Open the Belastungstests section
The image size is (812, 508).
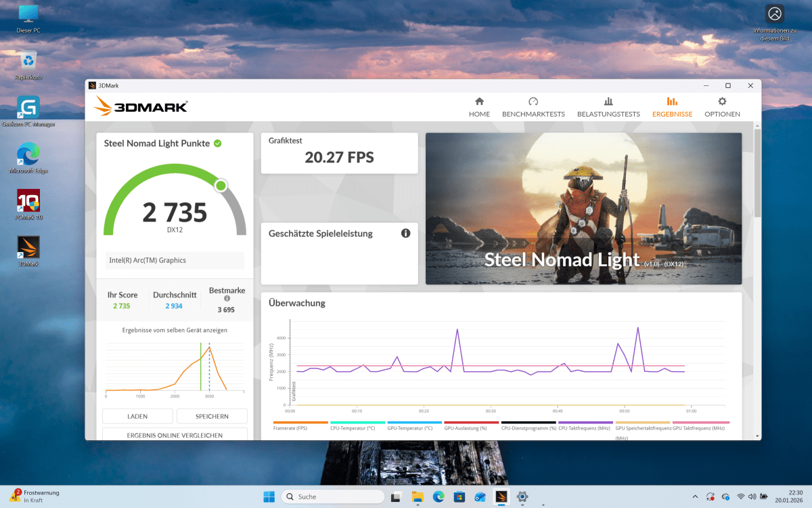pos(608,106)
